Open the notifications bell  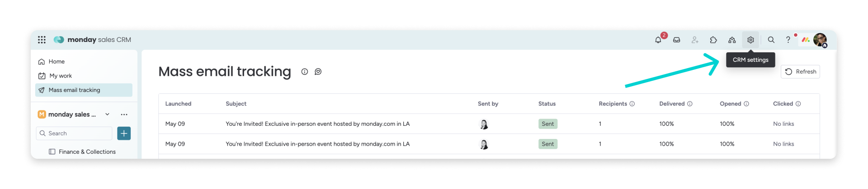pyautogui.click(x=658, y=40)
